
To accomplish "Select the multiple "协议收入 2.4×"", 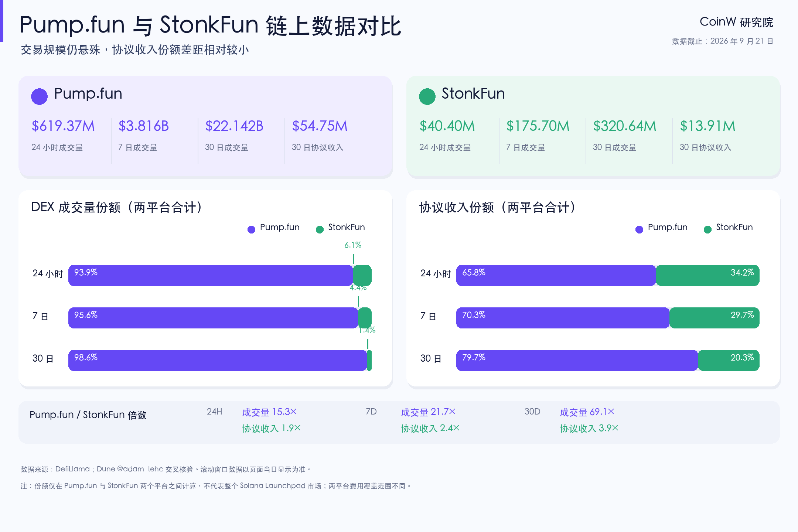I will tap(430, 429).
